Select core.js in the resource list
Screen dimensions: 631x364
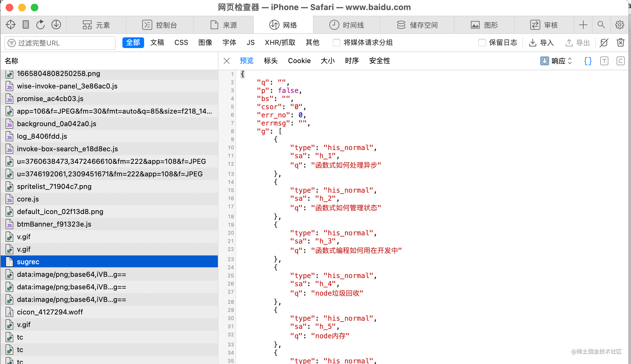point(28,199)
